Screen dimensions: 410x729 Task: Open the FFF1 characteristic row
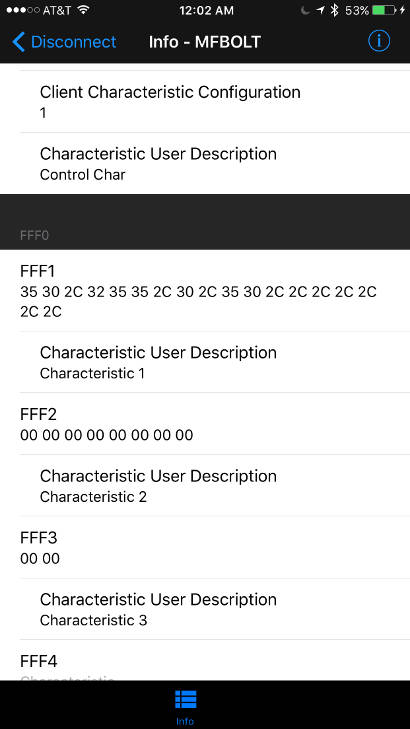tap(205, 291)
